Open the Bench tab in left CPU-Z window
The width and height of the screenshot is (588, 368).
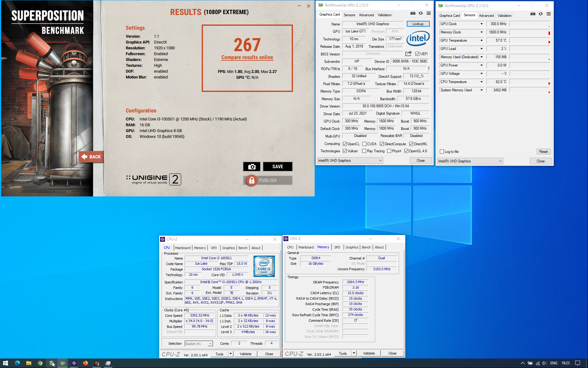[x=243, y=248]
